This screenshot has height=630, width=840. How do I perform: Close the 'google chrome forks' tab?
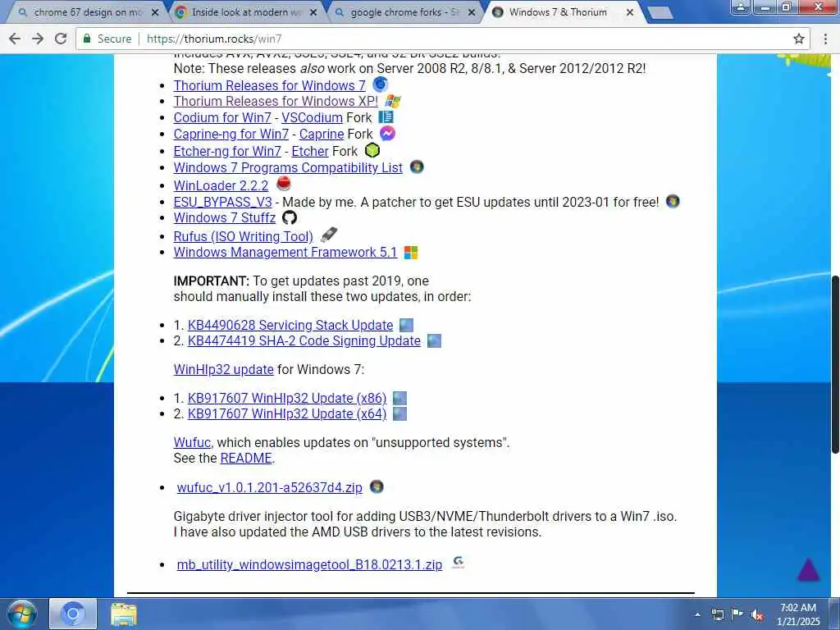[x=472, y=11]
